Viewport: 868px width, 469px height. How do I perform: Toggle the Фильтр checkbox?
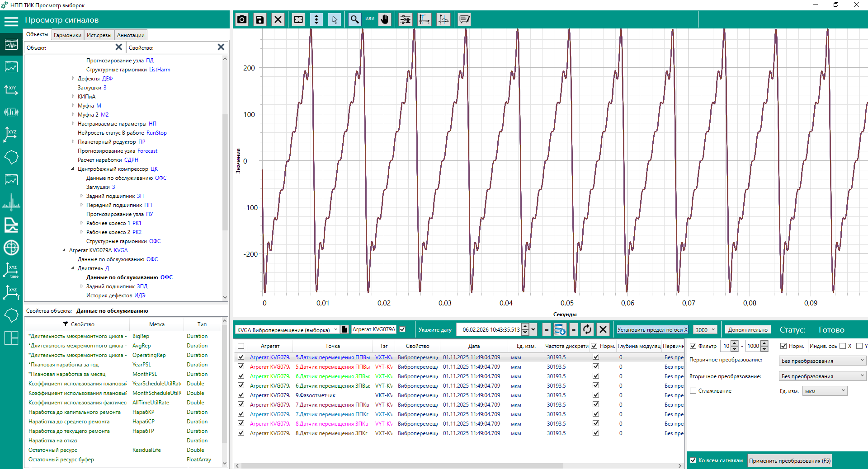click(693, 346)
